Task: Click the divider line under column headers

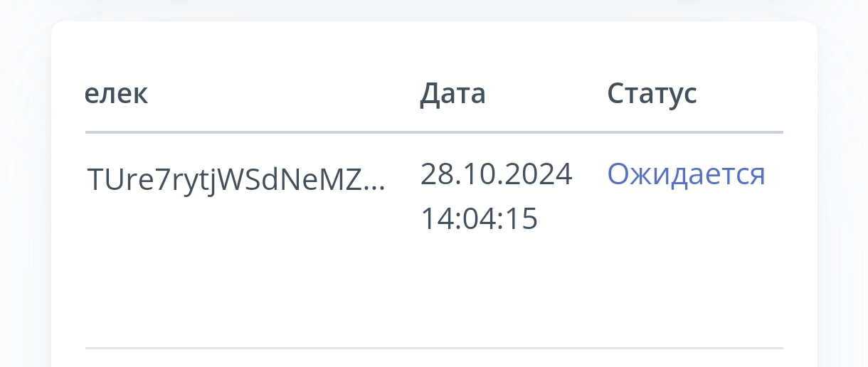Action: 434,132
